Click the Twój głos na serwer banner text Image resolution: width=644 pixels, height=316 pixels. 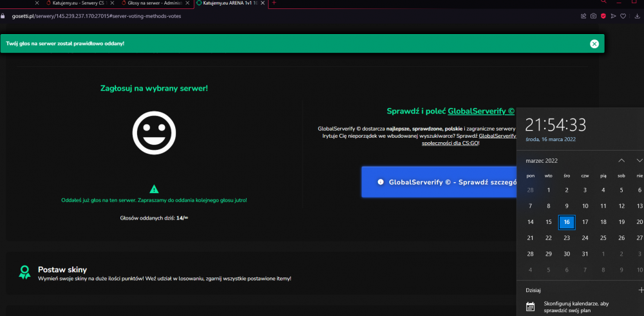(65, 44)
